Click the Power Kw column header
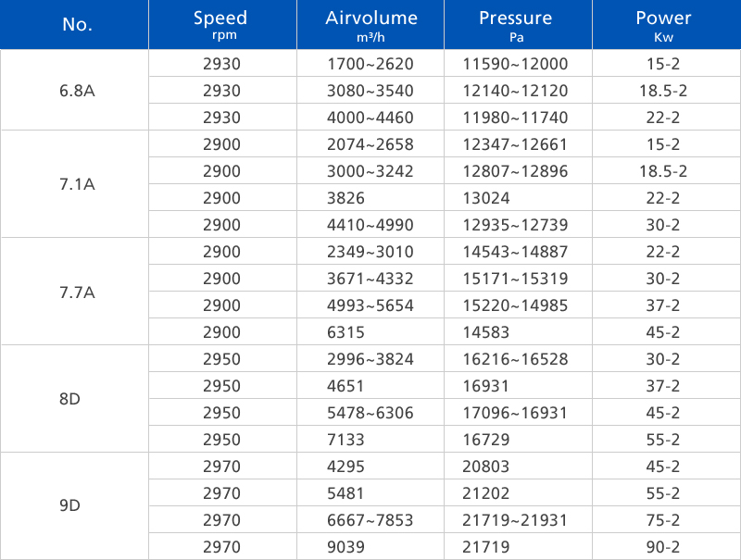The height and width of the screenshot is (560, 741). click(x=663, y=25)
